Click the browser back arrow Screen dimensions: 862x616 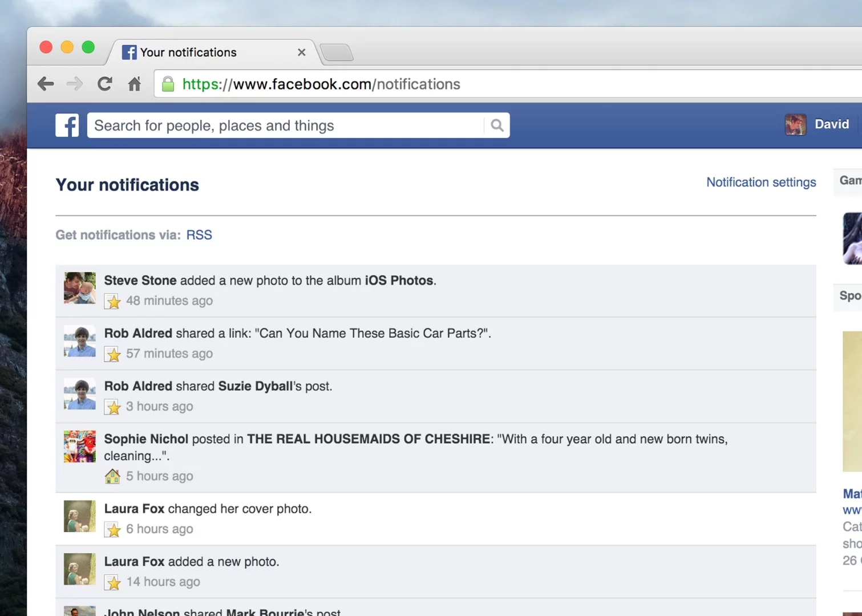(x=46, y=83)
